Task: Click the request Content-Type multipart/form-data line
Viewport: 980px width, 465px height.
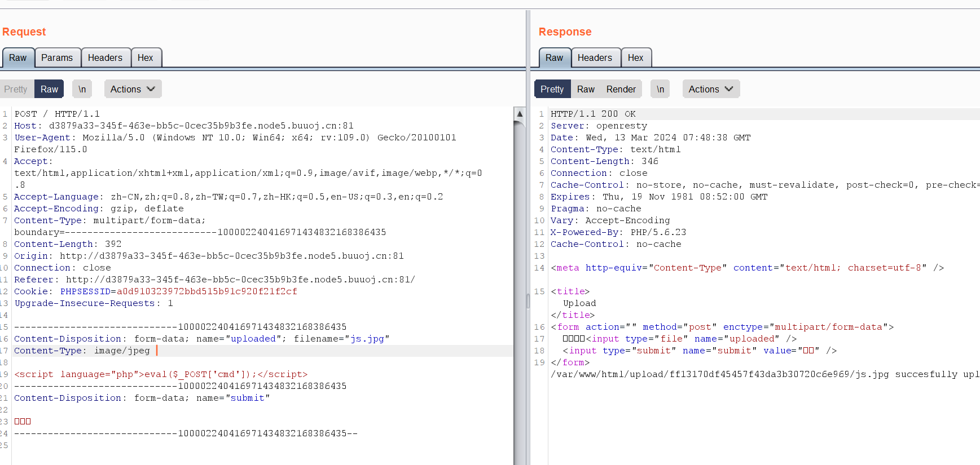Action: click(110, 220)
